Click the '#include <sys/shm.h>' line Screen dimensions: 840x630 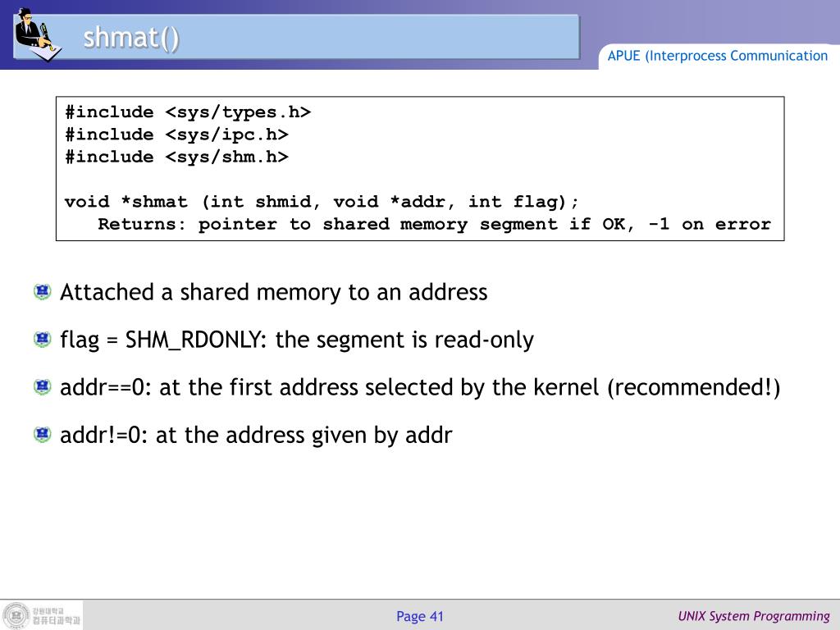pyautogui.click(x=176, y=157)
